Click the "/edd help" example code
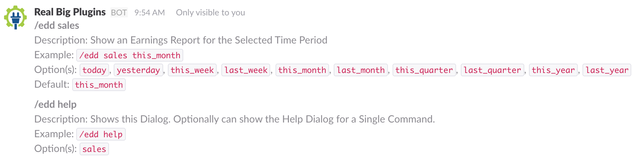The image size is (644, 162). click(x=101, y=134)
